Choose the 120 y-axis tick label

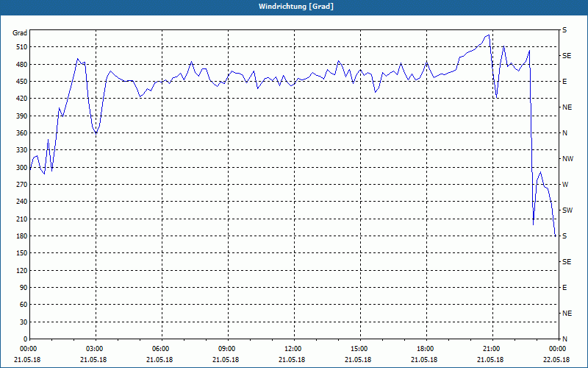coord(22,270)
